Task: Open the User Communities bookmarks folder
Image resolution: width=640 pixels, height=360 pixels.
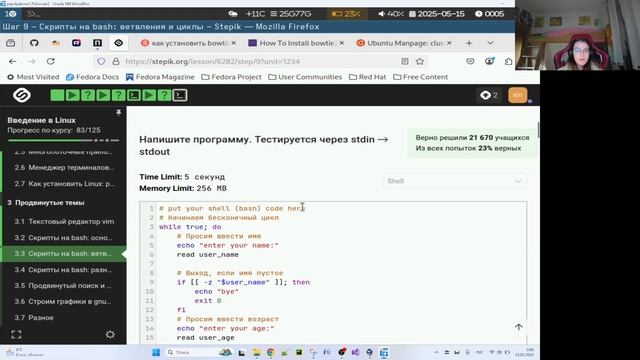Action: 305,77
